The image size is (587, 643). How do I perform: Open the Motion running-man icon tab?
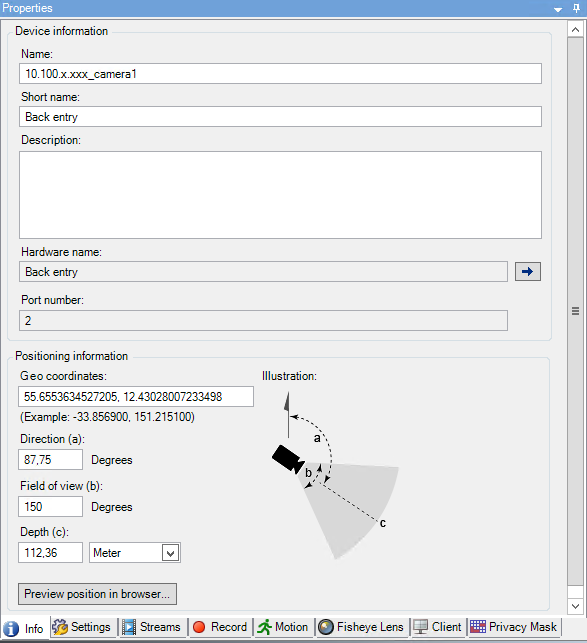[x=265, y=627]
